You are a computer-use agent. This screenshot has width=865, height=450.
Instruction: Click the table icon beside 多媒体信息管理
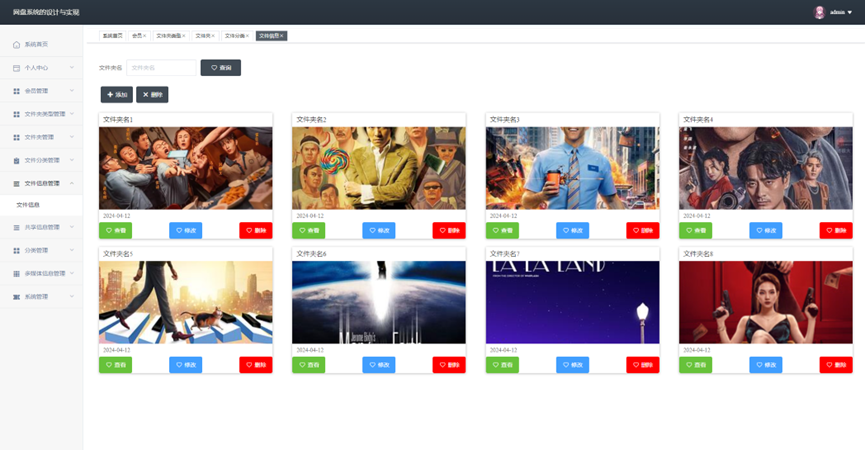click(17, 274)
